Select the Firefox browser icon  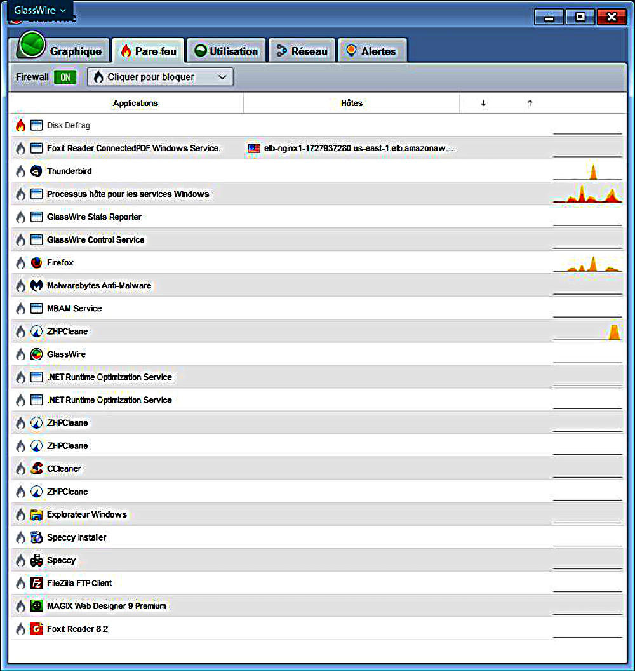[x=37, y=263]
